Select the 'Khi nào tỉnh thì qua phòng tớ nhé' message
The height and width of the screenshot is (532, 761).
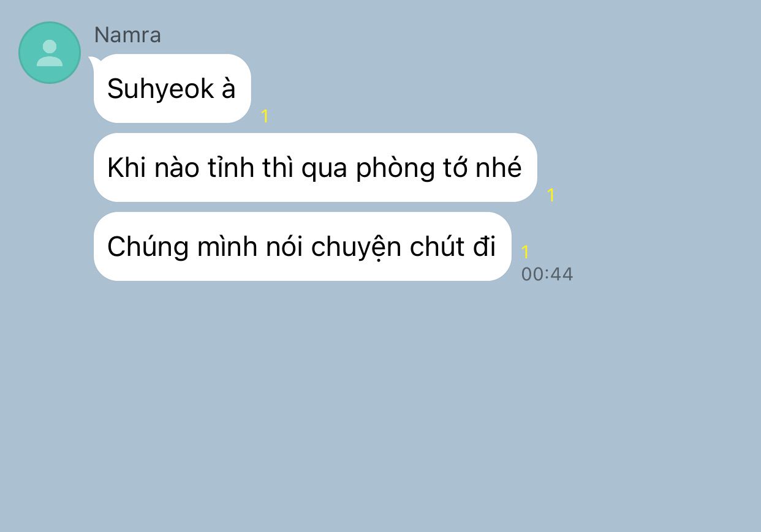(315, 167)
